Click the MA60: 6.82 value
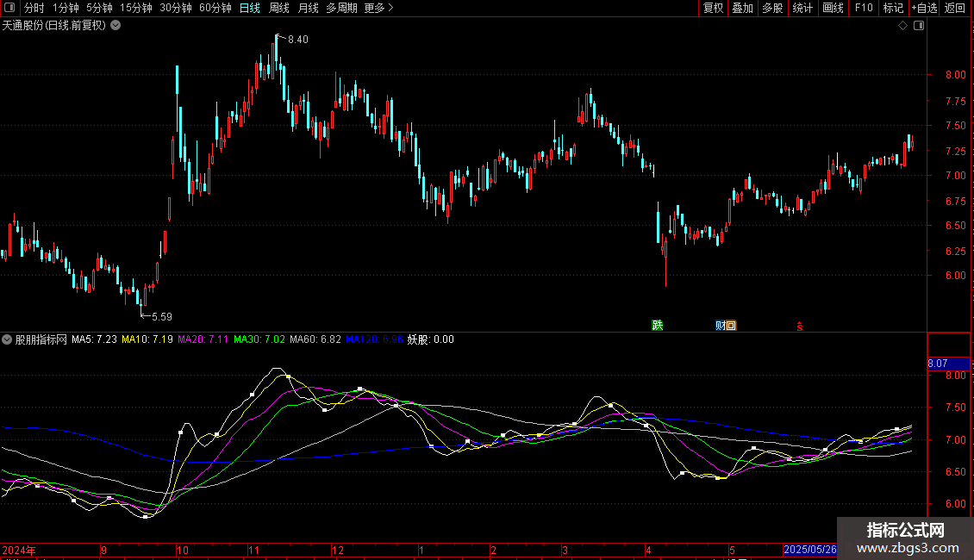 point(315,339)
